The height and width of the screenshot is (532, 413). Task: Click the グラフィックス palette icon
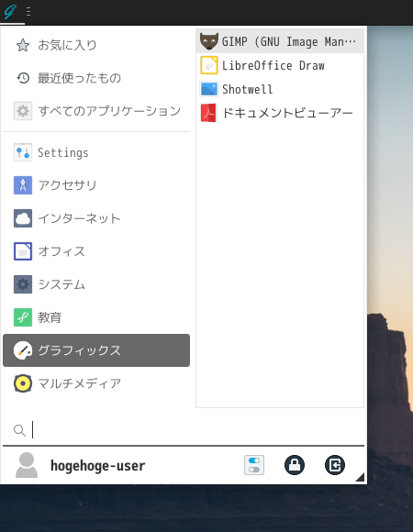23,350
